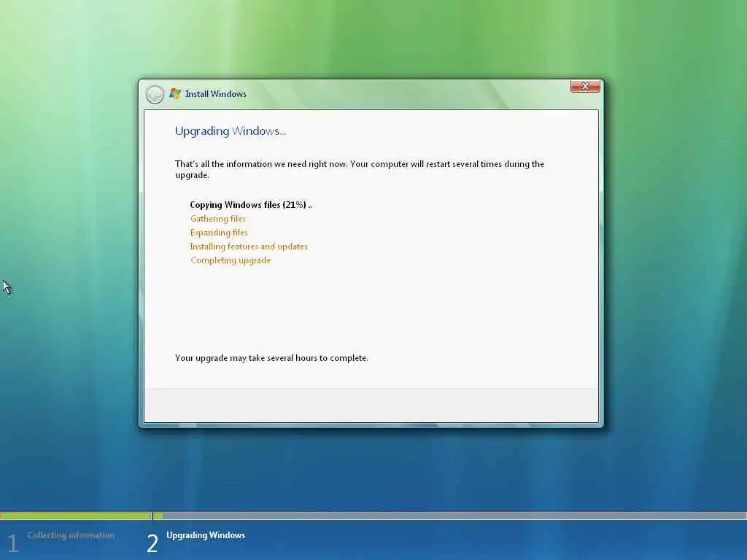Click the 'Install Windows' title text
This screenshot has height=560, width=747.
(x=216, y=94)
